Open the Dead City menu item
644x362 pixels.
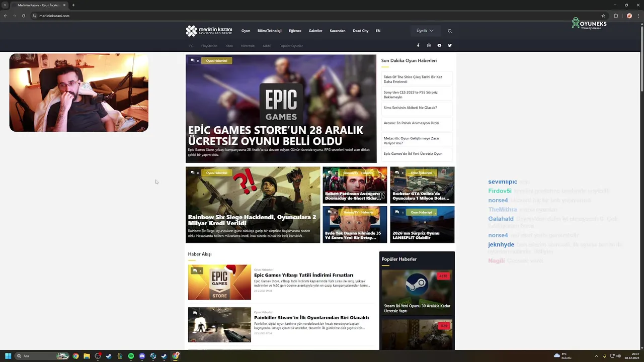pyautogui.click(x=361, y=31)
